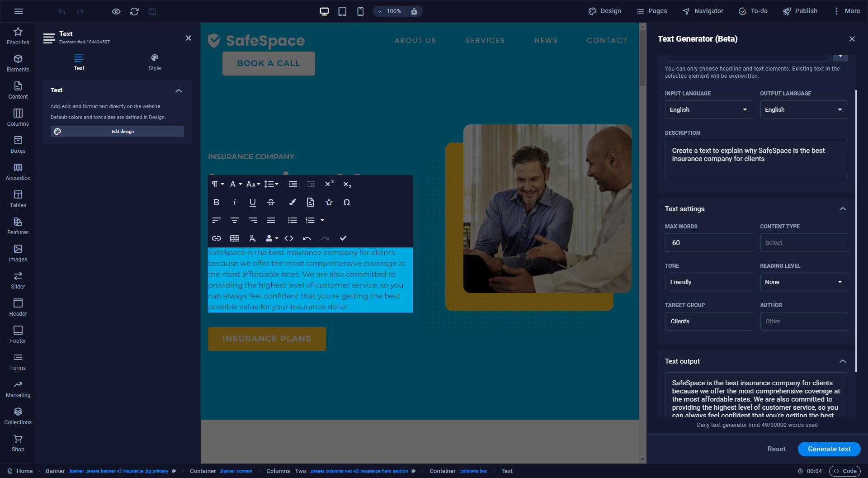The image size is (868, 478).
Task: Open the special characters omega icon
Action: click(x=347, y=202)
